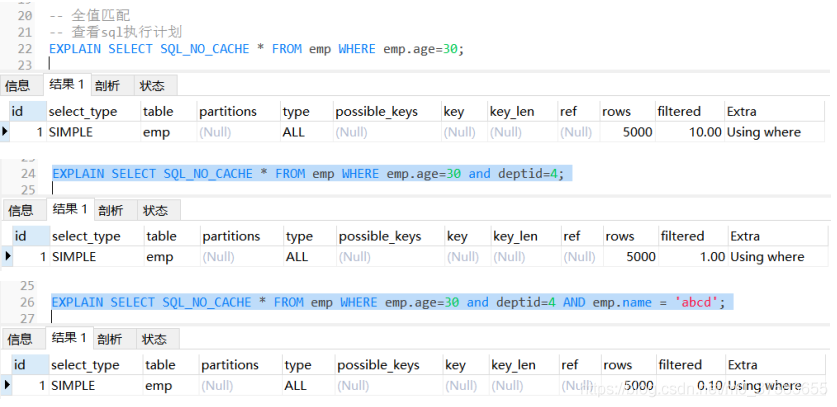Image resolution: width=837 pixels, height=407 pixels.
Task: Select 信息 tab beneath the emp.name = 'abcd' query
Action: point(19,339)
